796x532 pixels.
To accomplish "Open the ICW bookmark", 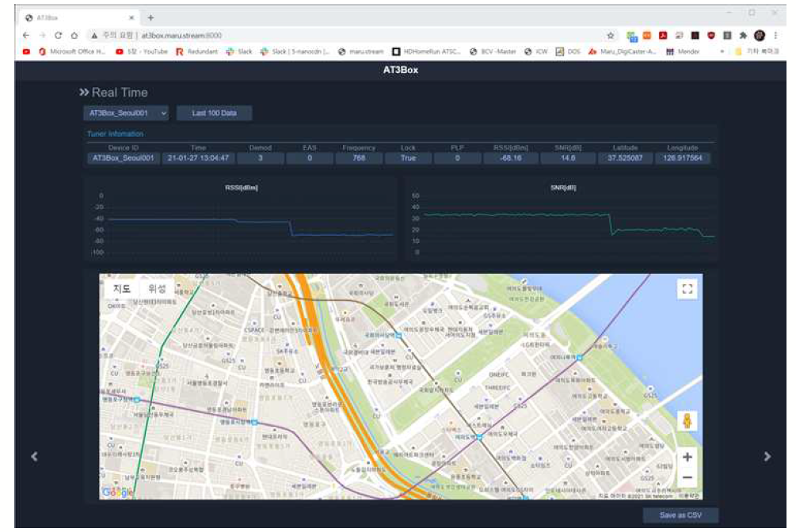I will pos(536,51).
